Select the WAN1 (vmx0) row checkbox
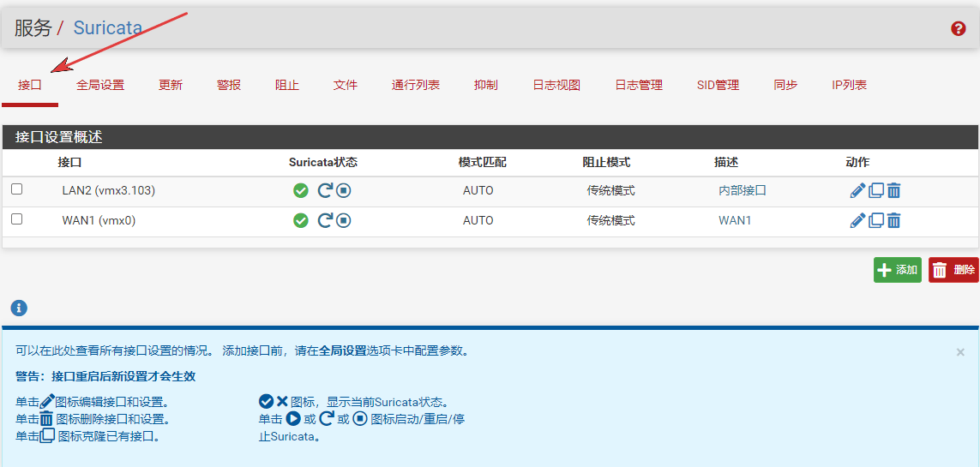The height and width of the screenshot is (467, 980). (17, 219)
